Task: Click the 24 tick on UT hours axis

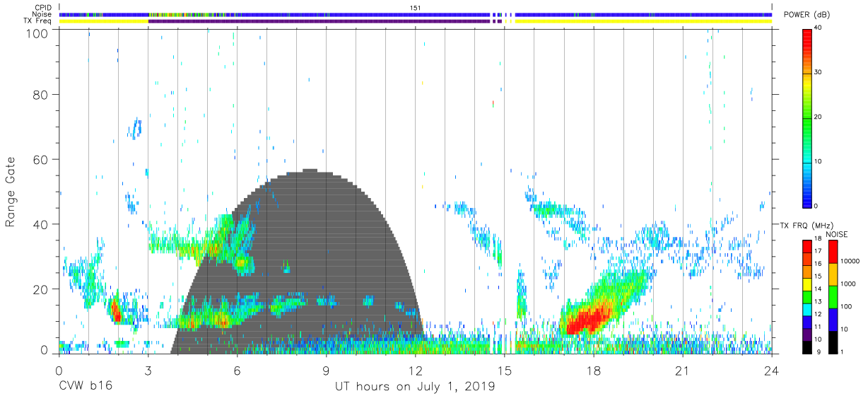Action: pos(771,370)
